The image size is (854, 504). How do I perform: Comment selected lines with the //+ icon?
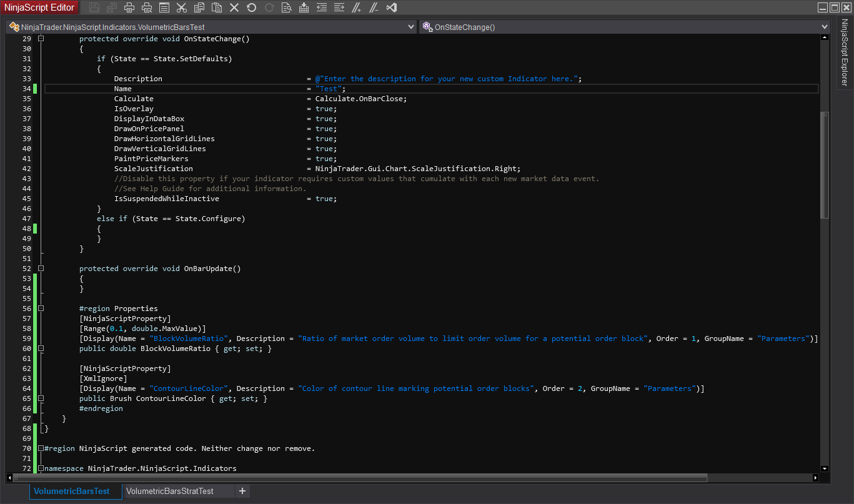357,7
